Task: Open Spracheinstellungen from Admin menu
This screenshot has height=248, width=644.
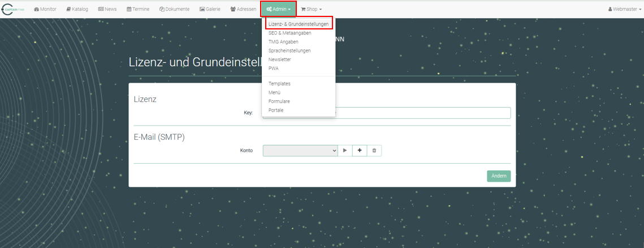Action: [x=289, y=50]
